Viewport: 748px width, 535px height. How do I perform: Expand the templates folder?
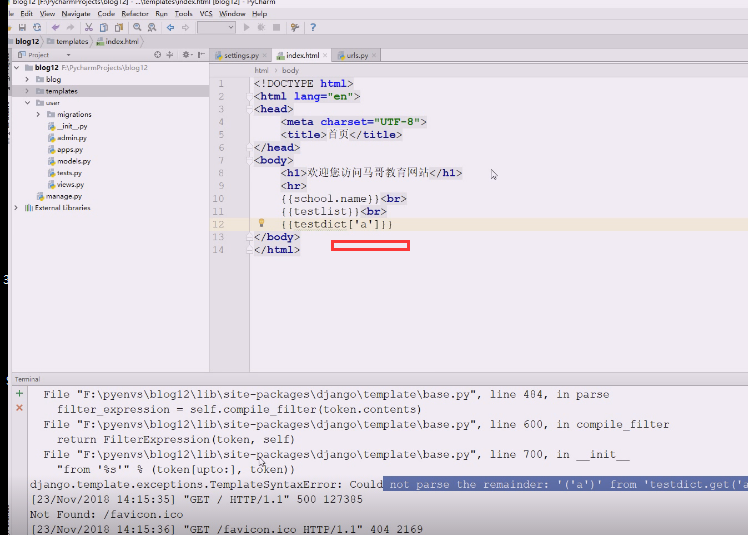[x=27, y=91]
